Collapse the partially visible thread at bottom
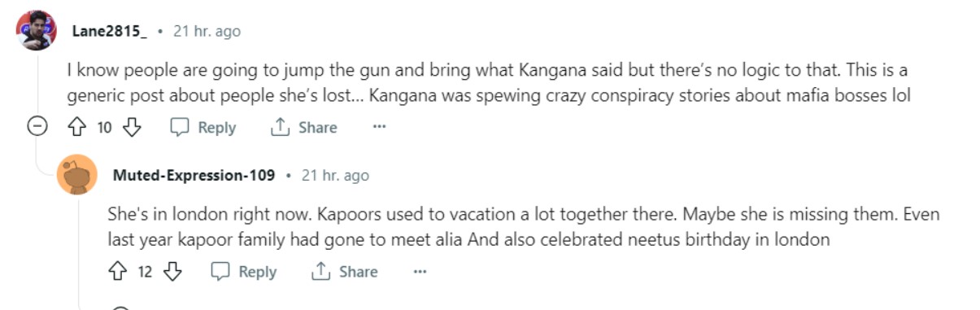This screenshot has height=310, width=980. [120, 308]
